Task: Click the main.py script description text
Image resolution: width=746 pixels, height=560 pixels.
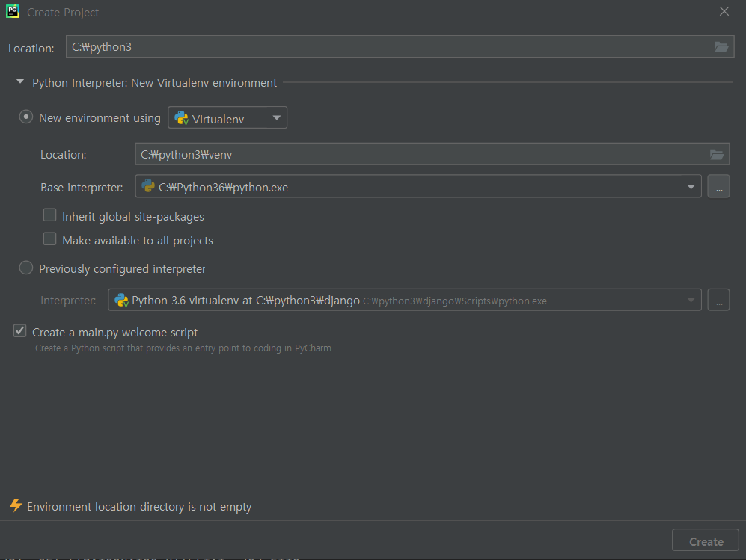Action: [185, 348]
